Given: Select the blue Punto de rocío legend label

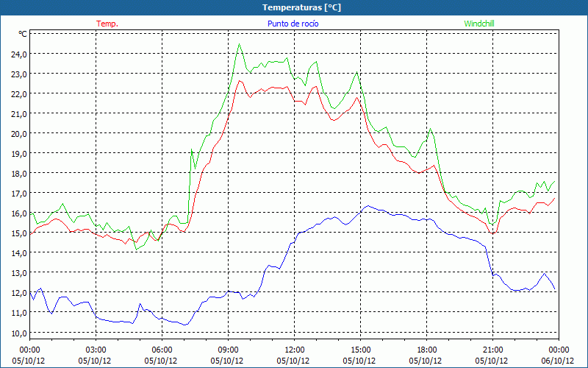Looking at the screenshot, I should 293,24.
